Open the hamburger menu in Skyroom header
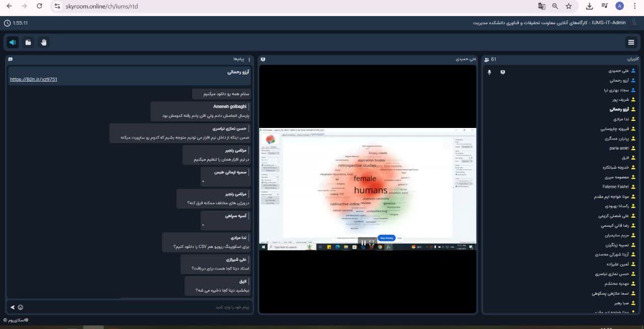This screenshot has width=644, height=329. click(631, 42)
